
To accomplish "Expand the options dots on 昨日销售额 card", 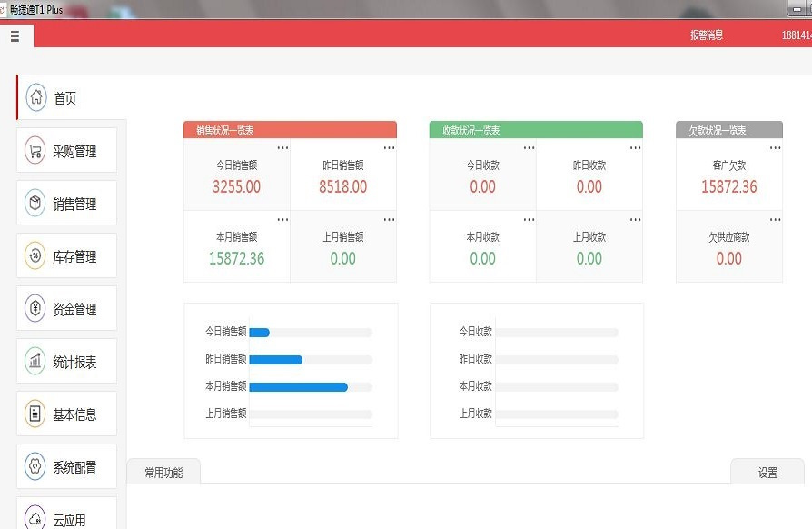I will 389,148.
